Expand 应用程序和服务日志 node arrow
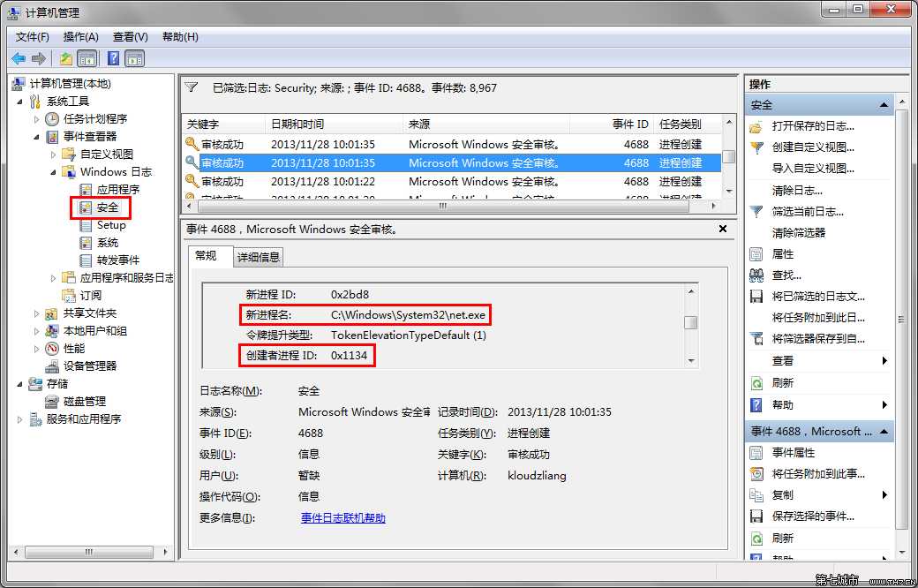This screenshot has height=588, width=918. (53, 278)
